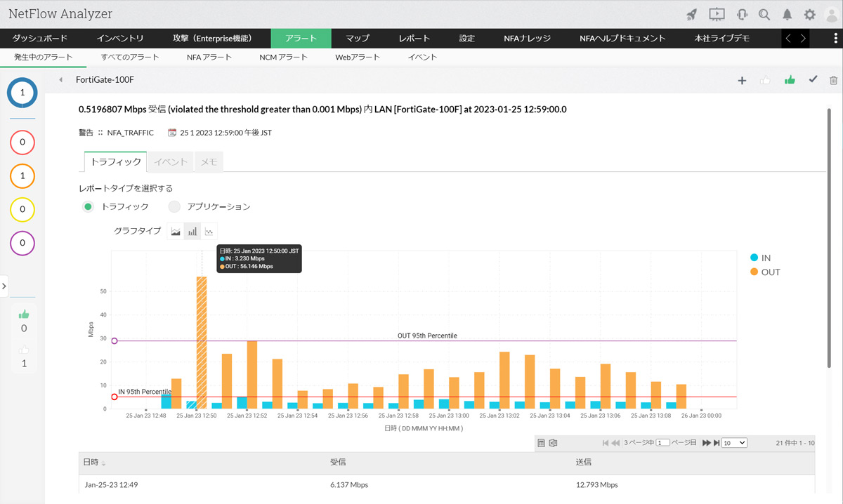
Task: Click the plus icon in alert toolbar
Action: (x=742, y=81)
